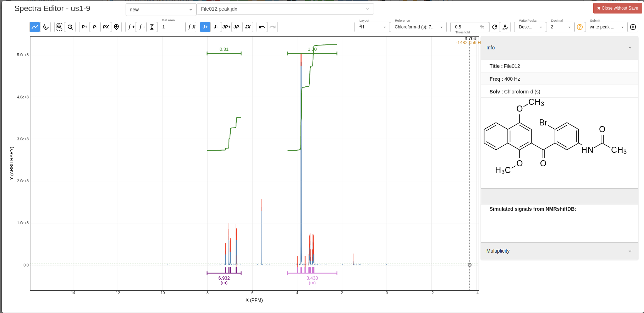The image size is (644, 313).
Task: Activate the zoom-in area tool
Action: tap(60, 27)
